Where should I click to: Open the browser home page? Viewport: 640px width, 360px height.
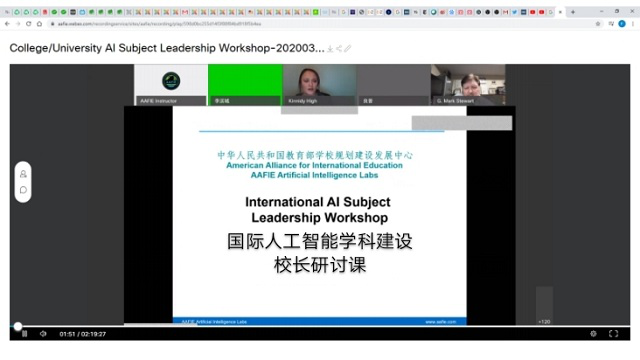click(x=39, y=24)
